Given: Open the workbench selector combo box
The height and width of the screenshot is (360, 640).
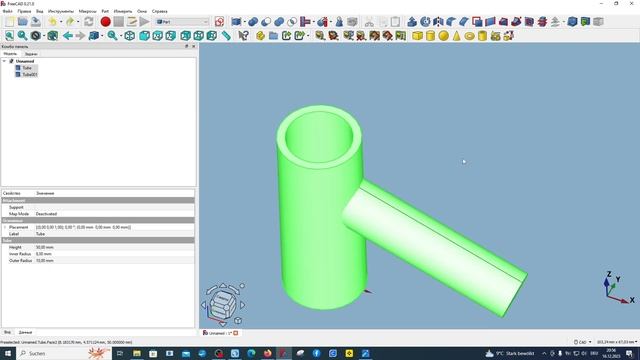Looking at the screenshot, I should [182, 22].
